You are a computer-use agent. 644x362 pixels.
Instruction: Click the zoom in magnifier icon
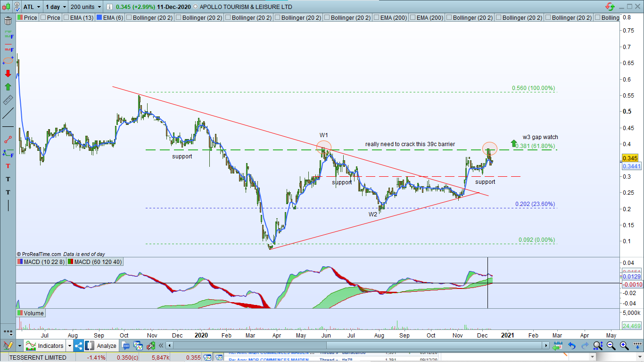(624, 346)
